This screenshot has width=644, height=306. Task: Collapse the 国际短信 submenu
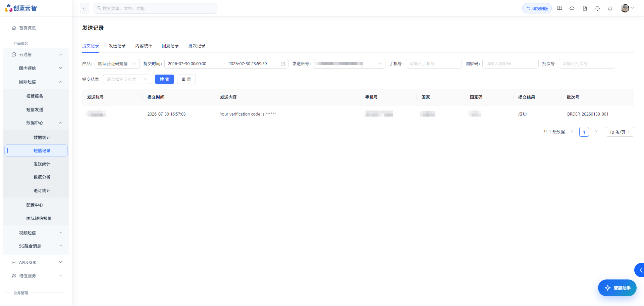[60, 82]
